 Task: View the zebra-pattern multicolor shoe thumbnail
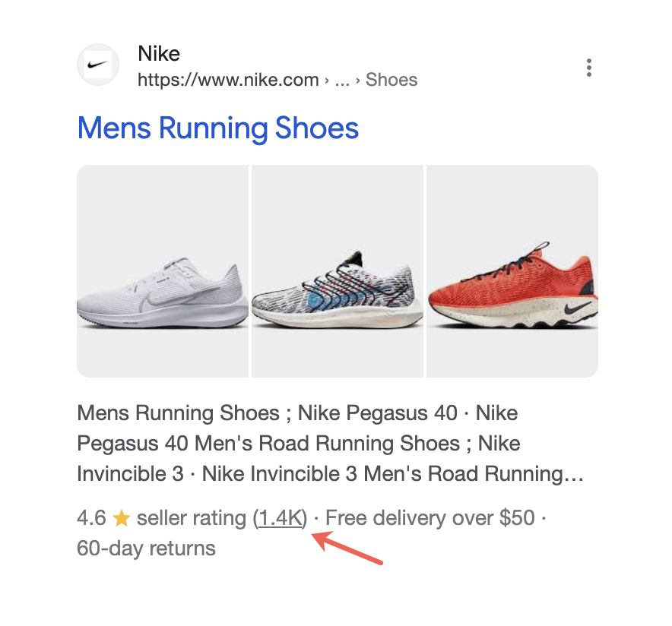point(337,271)
